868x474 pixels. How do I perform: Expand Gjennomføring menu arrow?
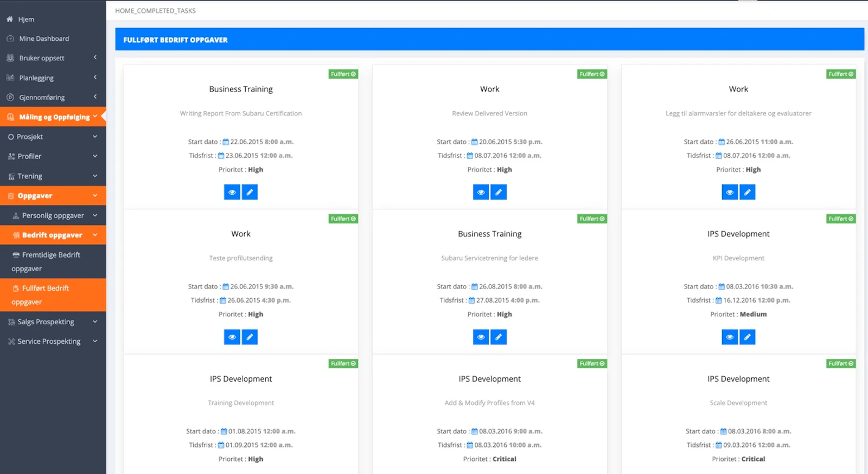tap(95, 97)
